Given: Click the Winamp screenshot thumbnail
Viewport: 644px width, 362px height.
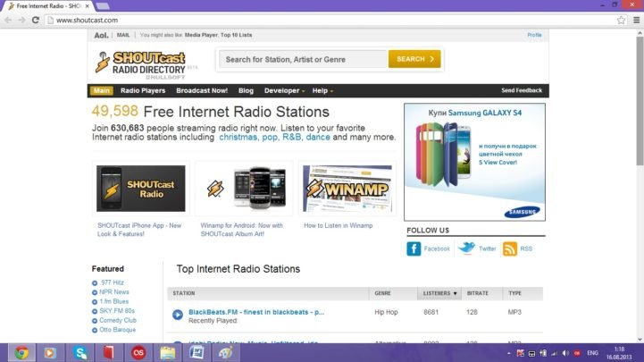Looking at the screenshot, I should point(347,189).
